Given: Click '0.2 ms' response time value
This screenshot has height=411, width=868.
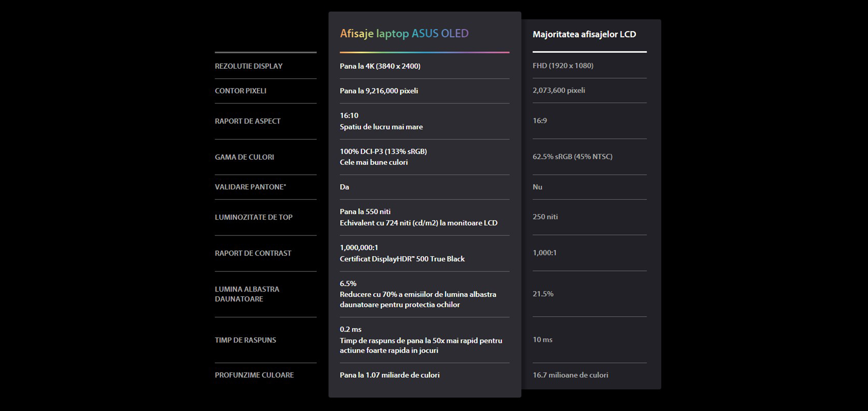Looking at the screenshot, I should click(351, 329).
